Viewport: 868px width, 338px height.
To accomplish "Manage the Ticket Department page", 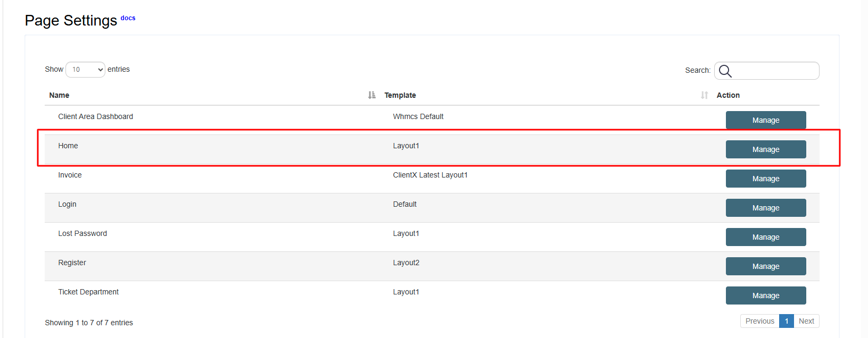I will coord(765,295).
